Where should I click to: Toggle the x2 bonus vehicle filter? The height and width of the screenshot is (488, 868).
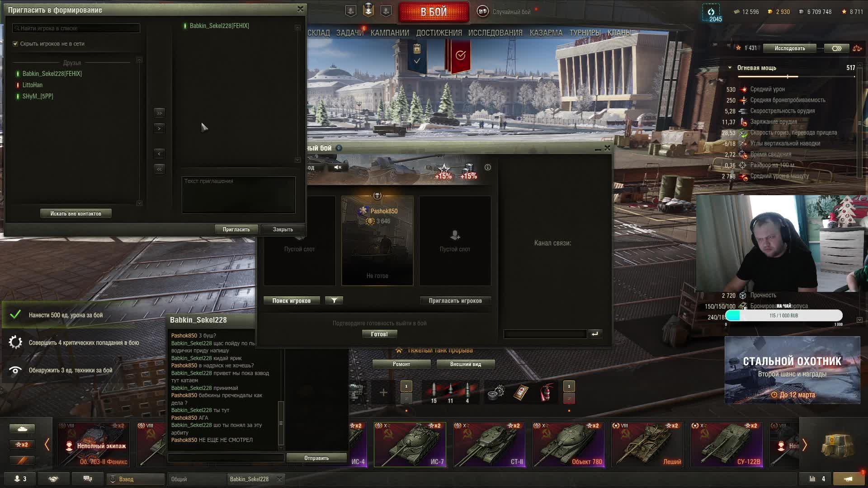22,445
